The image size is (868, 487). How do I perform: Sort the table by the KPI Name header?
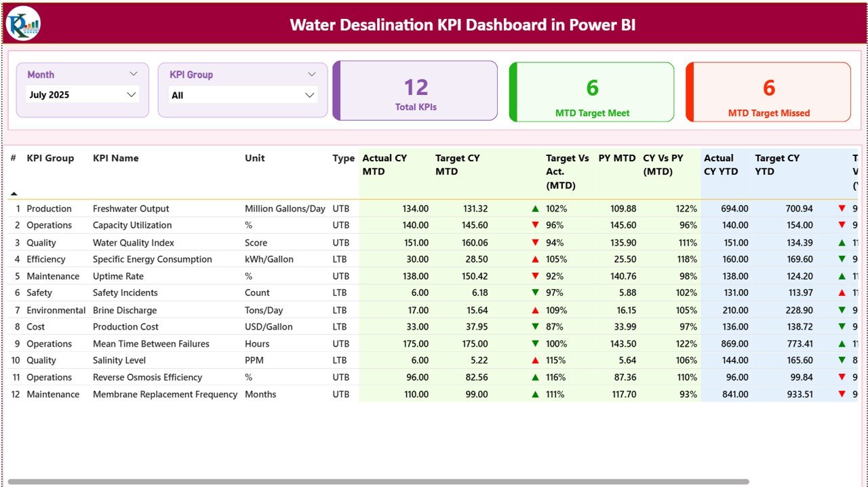click(x=115, y=158)
